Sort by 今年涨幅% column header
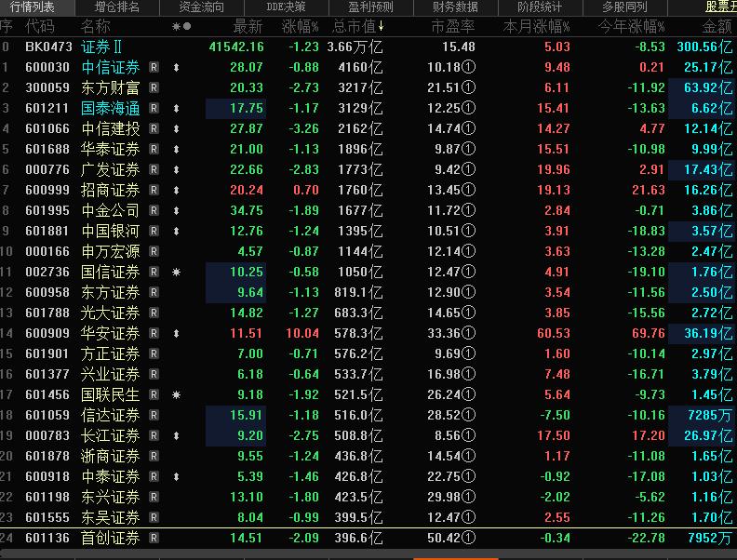737x560 pixels. (631, 26)
